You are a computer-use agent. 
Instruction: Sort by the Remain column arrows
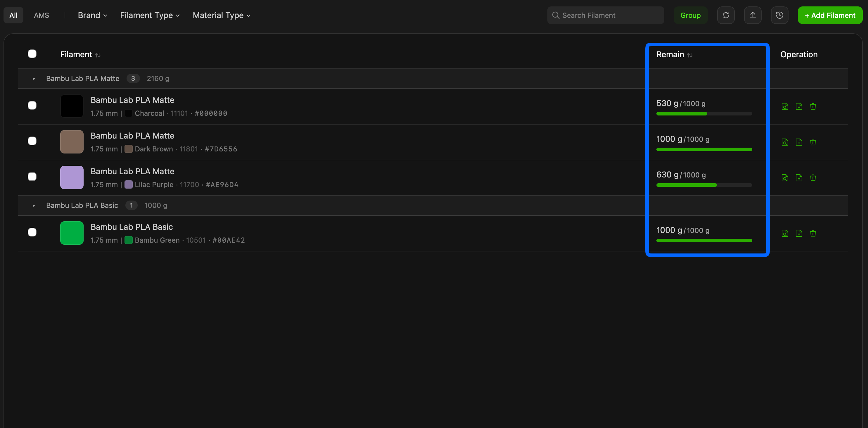click(x=690, y=55)
